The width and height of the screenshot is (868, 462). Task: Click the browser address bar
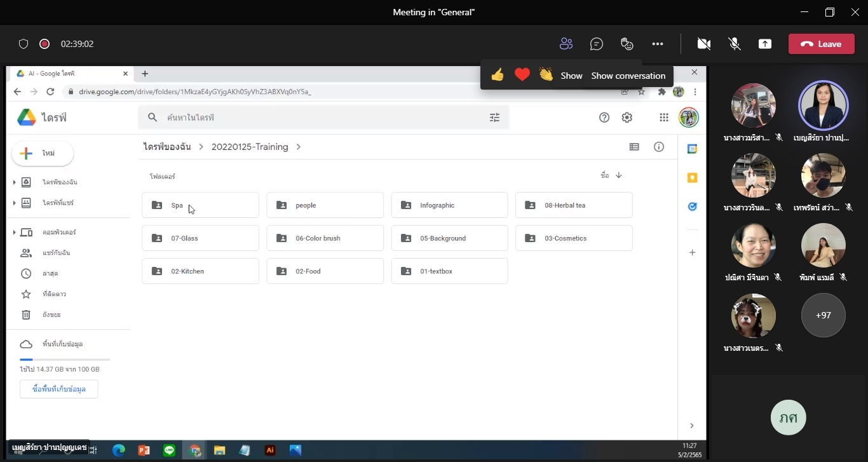[343, 92]
